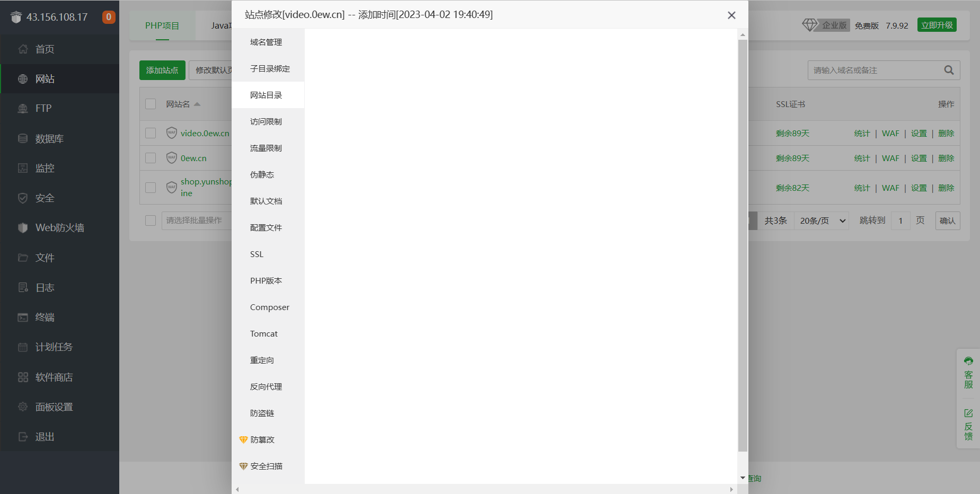Image resolution: width=980 pixels, height=494 pixels.
Task: Click the log icon beside 日志
Action: (x=23, y=288)
